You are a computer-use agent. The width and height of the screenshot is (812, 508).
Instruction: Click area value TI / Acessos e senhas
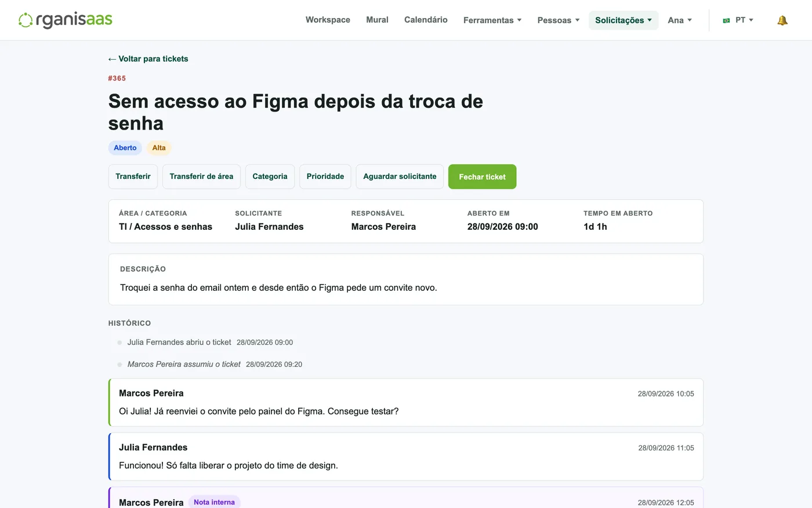click(x=165, y=227)
